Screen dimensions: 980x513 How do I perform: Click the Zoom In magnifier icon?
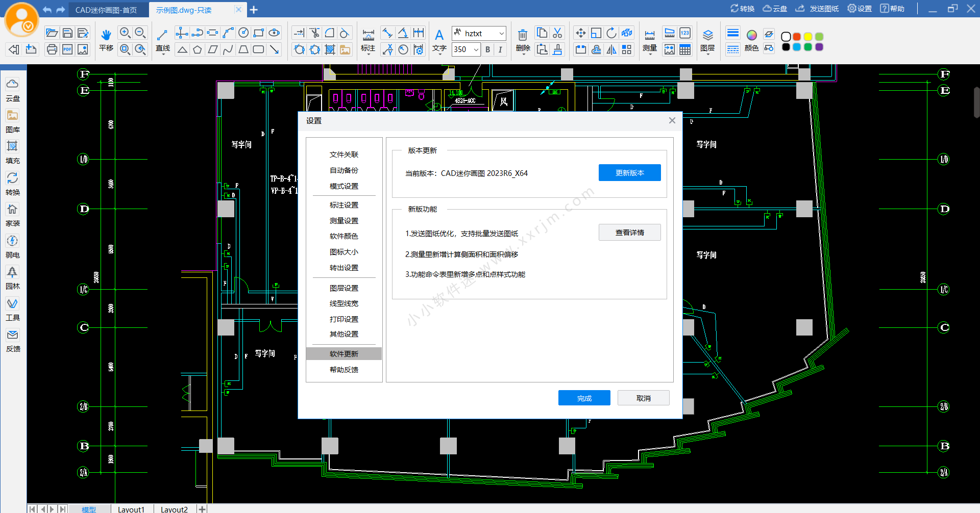pyautogui.click(x=125, y=33)
